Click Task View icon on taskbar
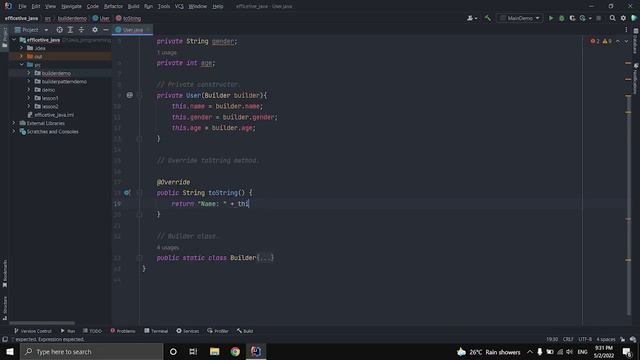Viewport: 640px width, 360px height. point(193,351)
